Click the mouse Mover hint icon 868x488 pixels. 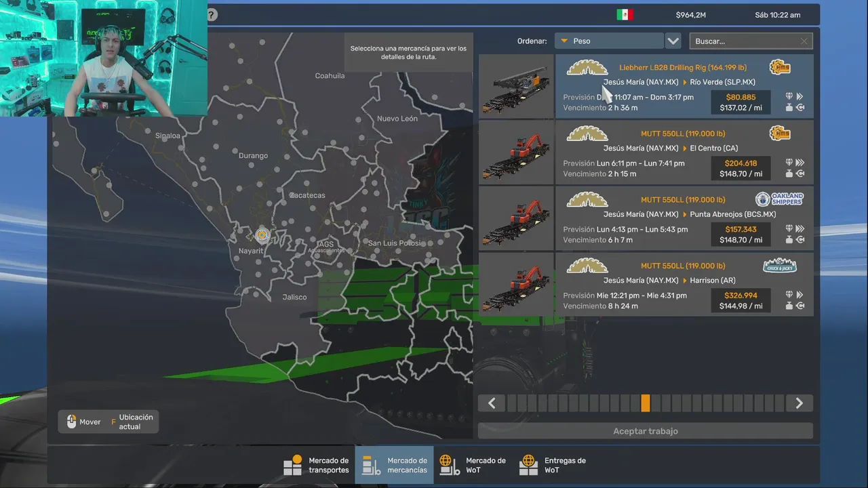tap(71, 422)
